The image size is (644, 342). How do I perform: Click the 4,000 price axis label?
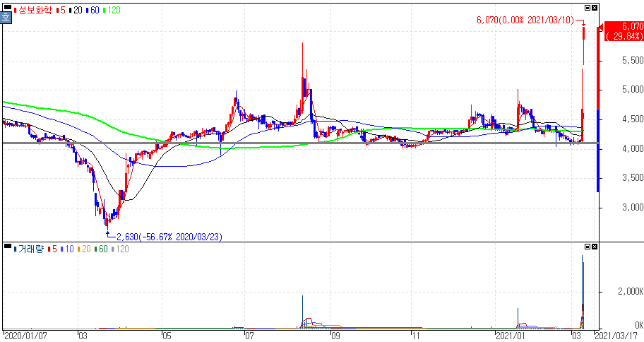coord(633,148)
